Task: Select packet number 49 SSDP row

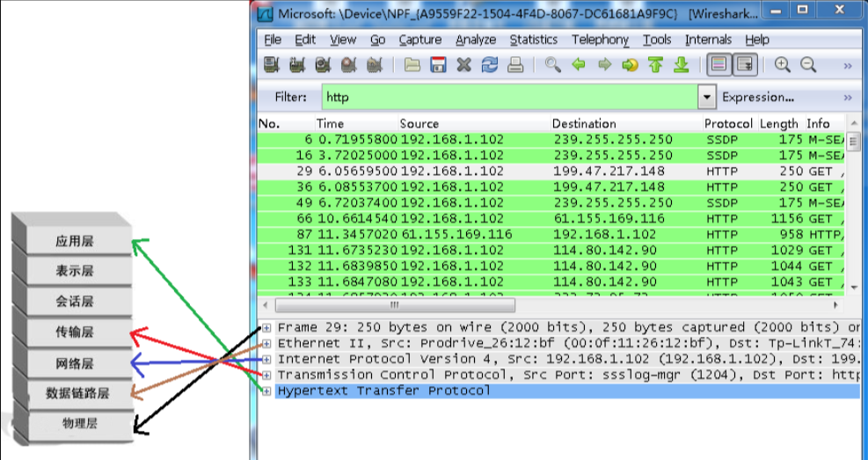Action: point(551,203)
